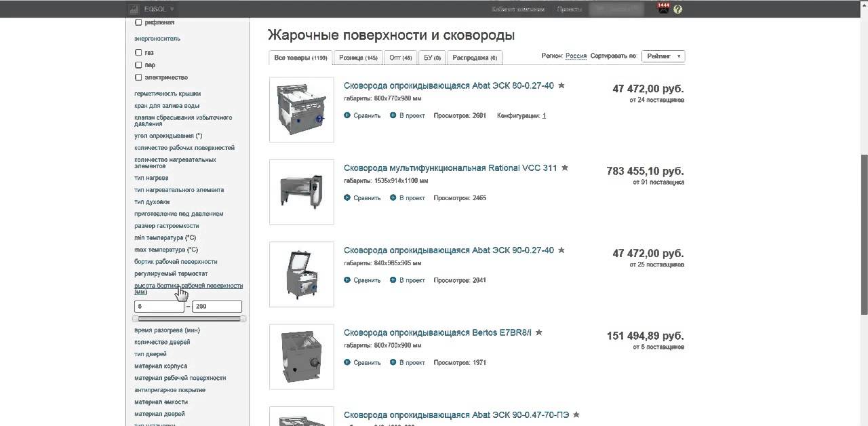Switch to the Распродажа (0) tab
Image resolution: width=868 pixels, height=426 pixels.
click(x=475, y=58)
